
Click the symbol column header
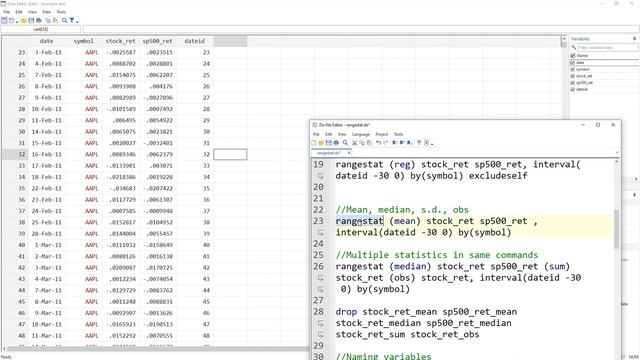84,41
